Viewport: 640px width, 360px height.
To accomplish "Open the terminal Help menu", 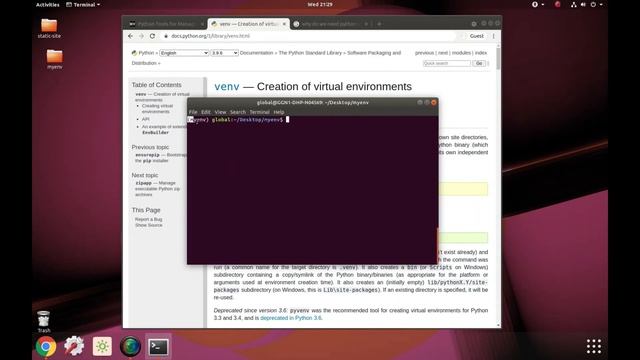I will click(279, 112).
